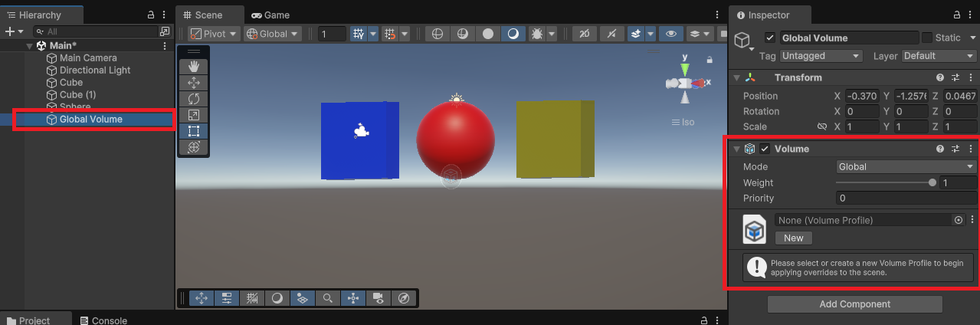Switch to the Game tab
This screenshot has height=325, width=980.
pos(270,15)
